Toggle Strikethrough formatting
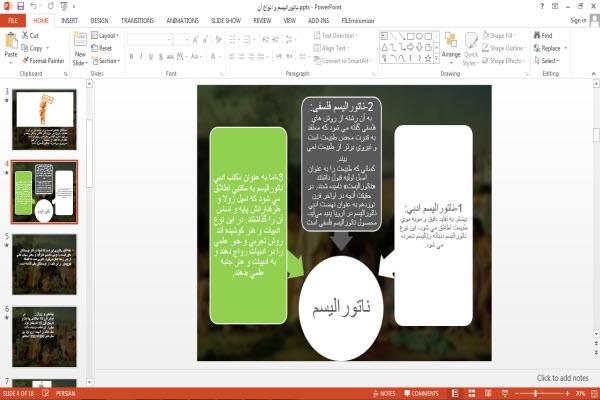This screenshot has height=400, width=600. click(170, 57)
